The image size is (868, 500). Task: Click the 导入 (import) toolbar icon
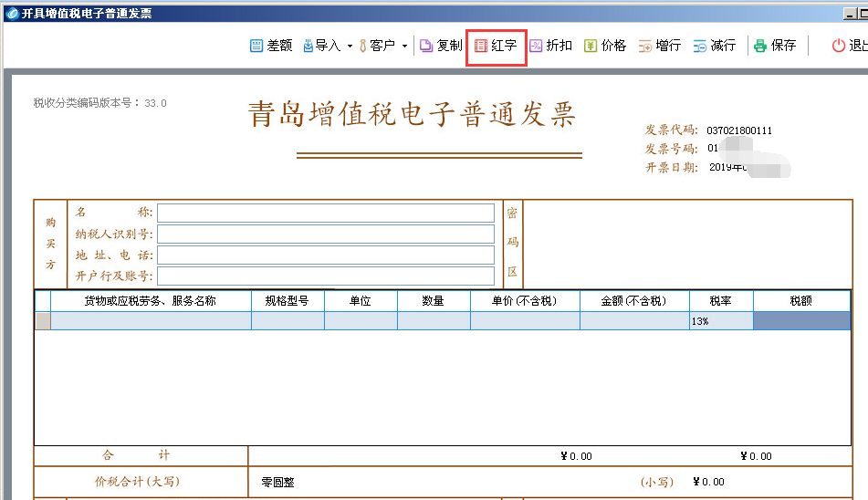click(x=309, y=46)
